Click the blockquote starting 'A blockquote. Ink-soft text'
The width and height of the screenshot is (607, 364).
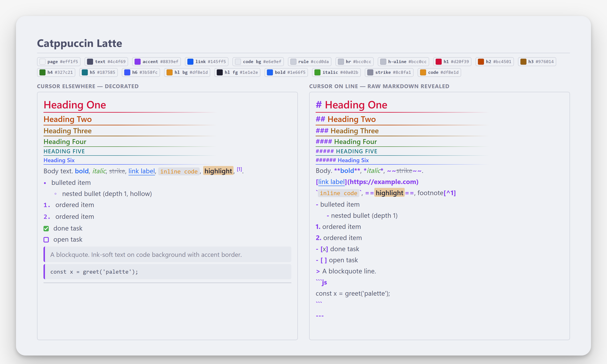coord(167,254)
